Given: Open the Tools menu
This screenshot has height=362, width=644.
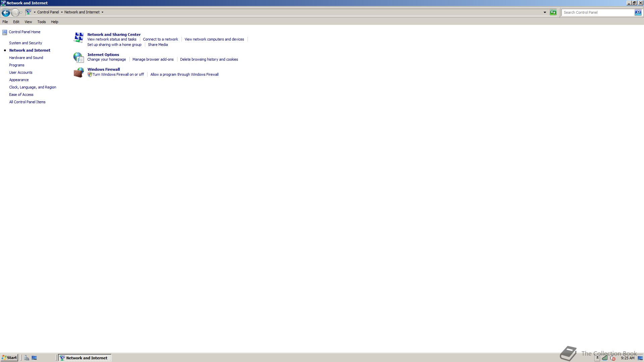Looking at the screenshot, I should click(42, 22).
